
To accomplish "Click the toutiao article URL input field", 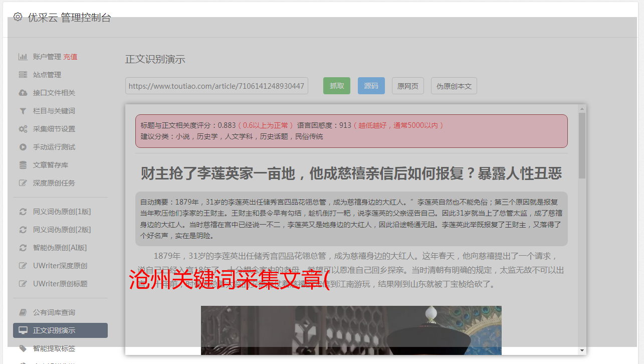I will tap(217, 86).
